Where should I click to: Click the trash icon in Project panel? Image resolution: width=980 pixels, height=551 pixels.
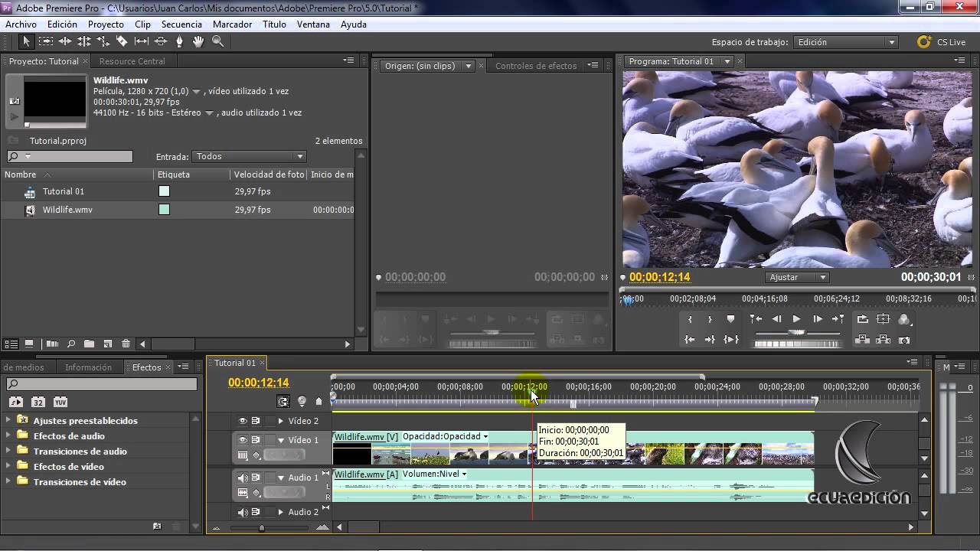[126, 344]
